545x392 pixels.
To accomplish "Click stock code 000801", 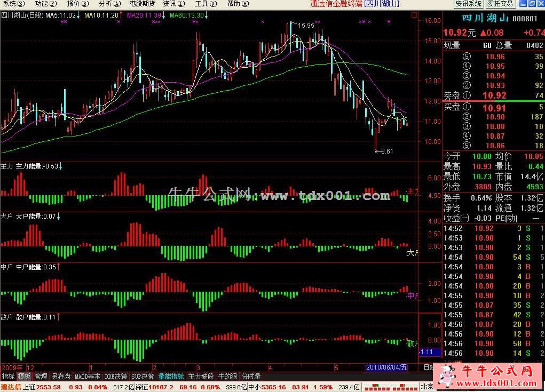I will (x=525, y=19).
